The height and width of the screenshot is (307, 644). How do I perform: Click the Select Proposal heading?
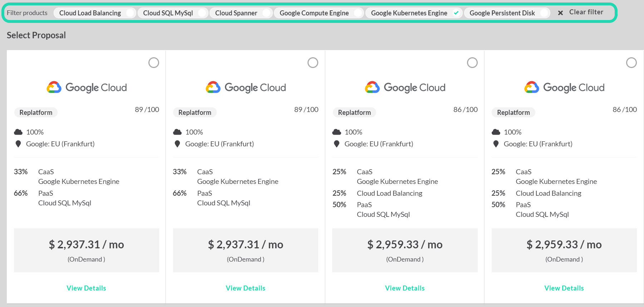tap(36, 35)
